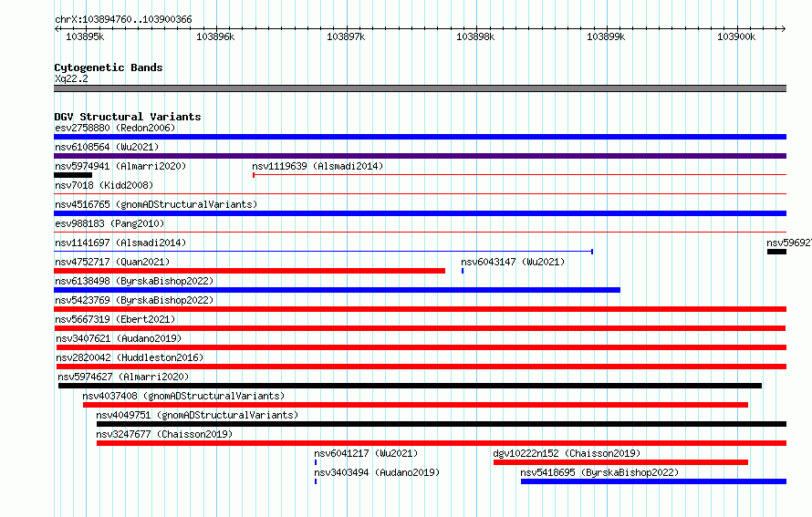
Task: Open the nsv6043147 (Wu2021) label
Action: [513, 262]
